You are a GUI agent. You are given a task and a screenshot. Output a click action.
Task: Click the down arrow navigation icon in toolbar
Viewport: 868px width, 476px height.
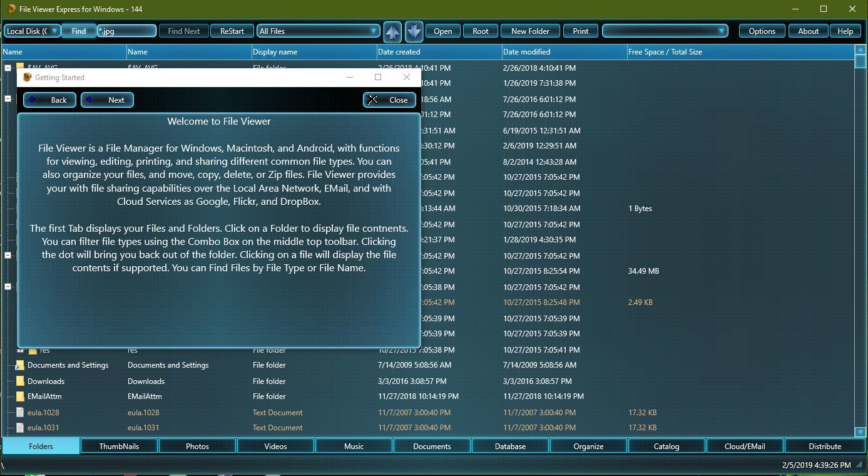pos(414,31)
